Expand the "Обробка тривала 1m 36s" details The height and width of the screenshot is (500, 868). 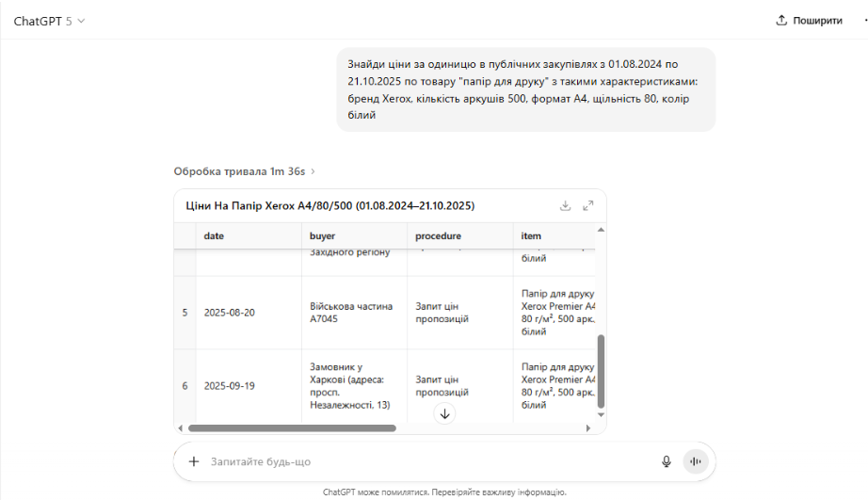click(x=245, y=171)
